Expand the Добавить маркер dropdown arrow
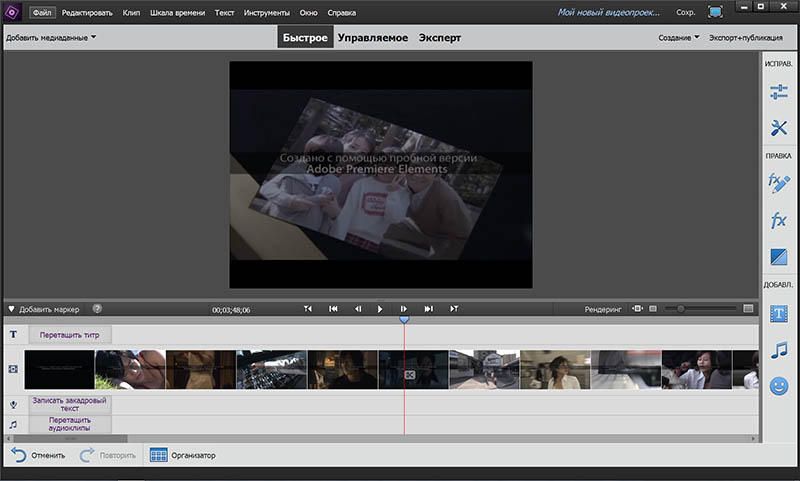 pyautogui.click(x=11, y=309)
